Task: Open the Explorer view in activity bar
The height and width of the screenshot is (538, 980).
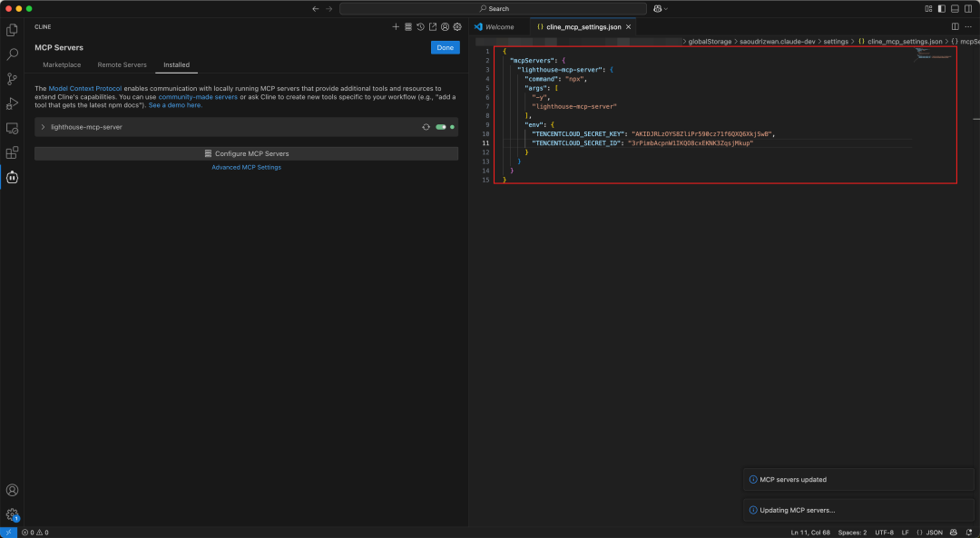Action: [12, 30]
